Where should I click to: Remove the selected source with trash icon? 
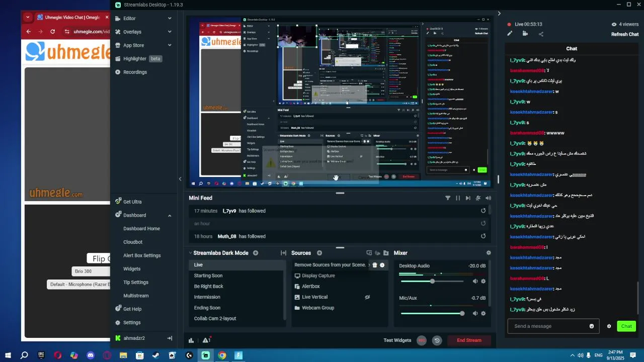(x=375, y=265)
